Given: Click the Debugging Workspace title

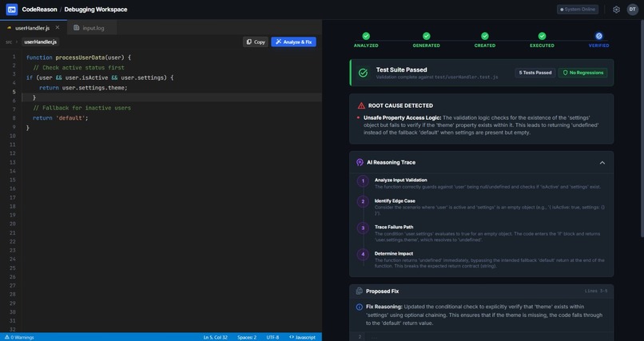Looking at the screenshot, I should (x=96, y=10).
